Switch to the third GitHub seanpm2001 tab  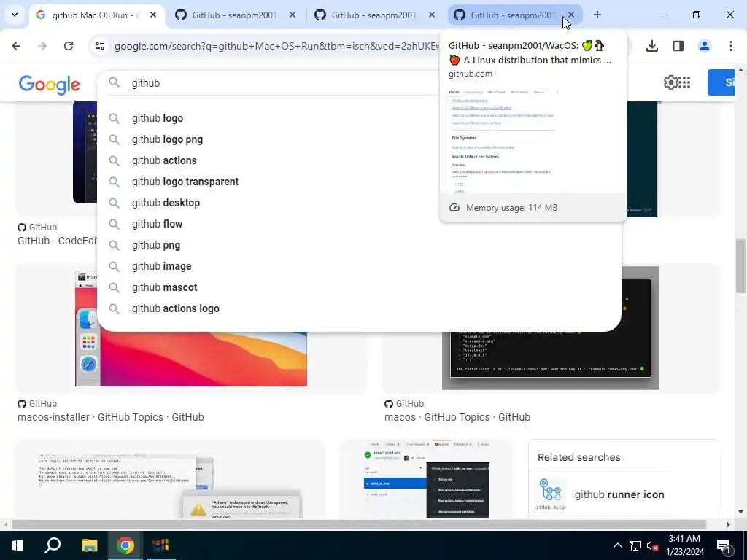tap(375, 15)
